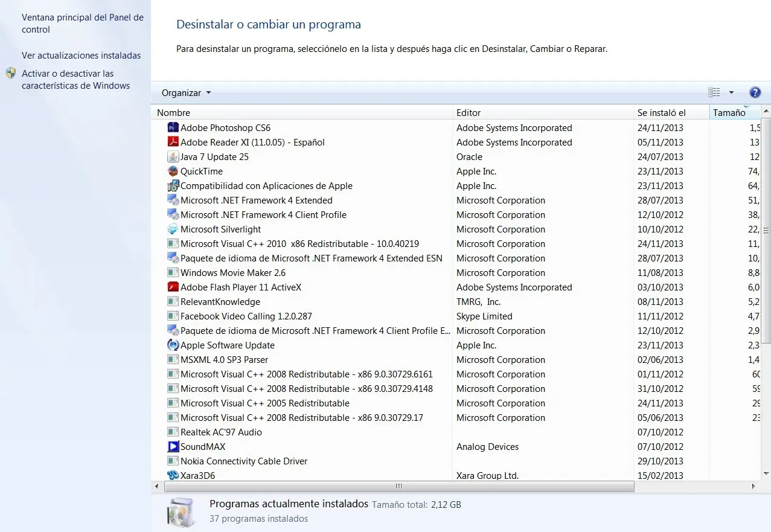
Task: Select the Adobe Photoshop CS6 icon
Action: 173,128
